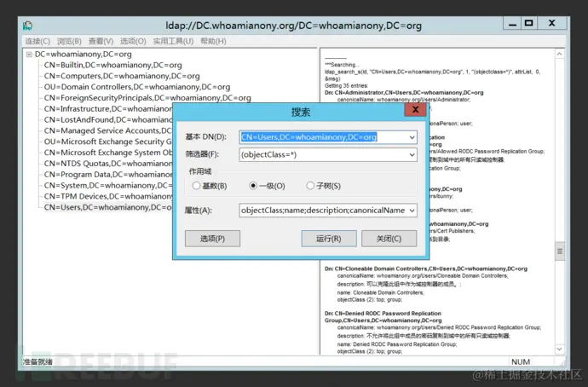Viewport: 588px width, 387px height.
Task: Click 'name: Cloneable Domain Controllers' line
Action: (x=381, y=292)
